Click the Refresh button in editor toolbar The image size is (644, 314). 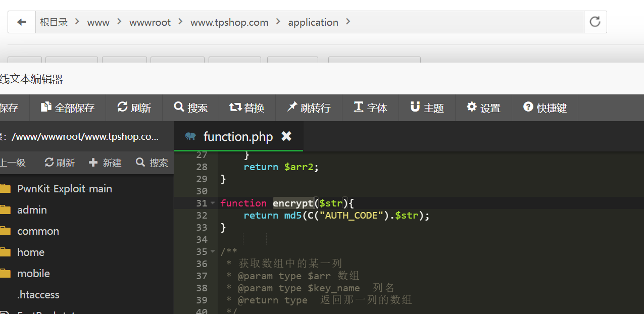pos(134,108)
